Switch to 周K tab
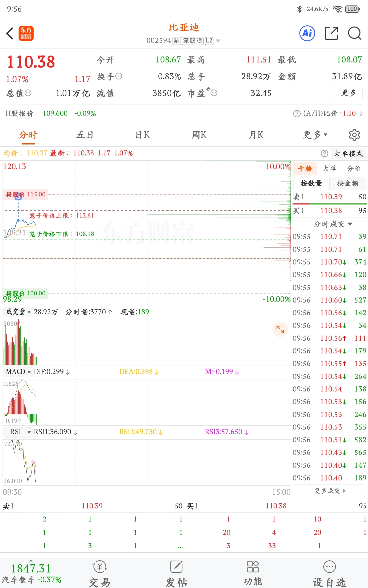 click(199, 135)
